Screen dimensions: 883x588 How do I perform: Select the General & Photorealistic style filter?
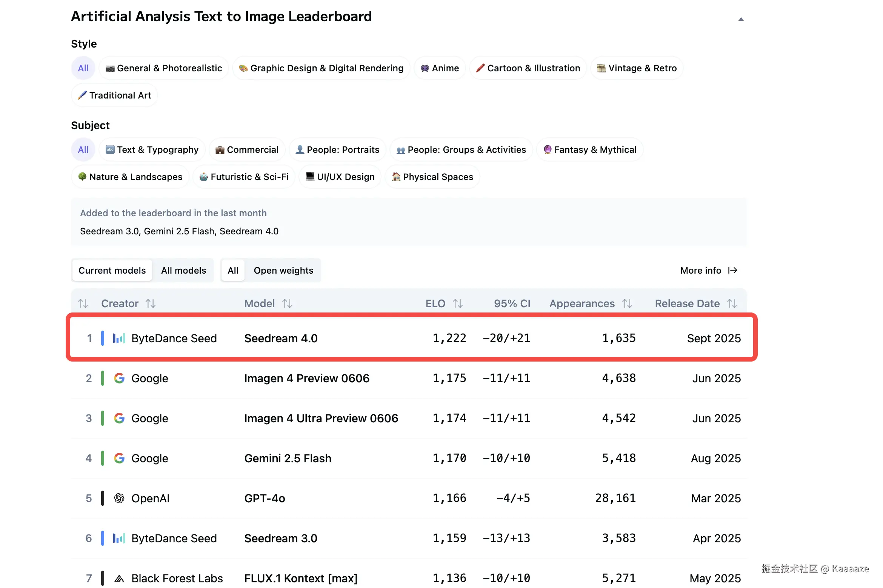[x=164, y=68]
